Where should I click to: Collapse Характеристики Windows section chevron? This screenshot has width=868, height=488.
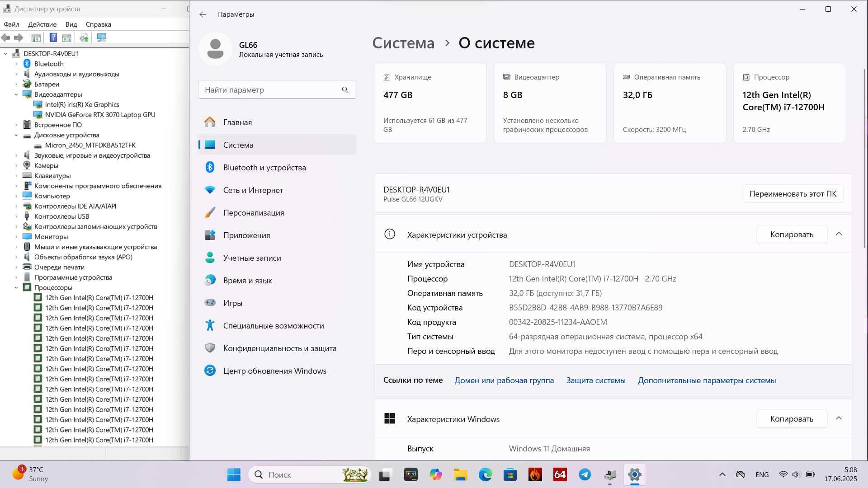(x=839, y=418)
